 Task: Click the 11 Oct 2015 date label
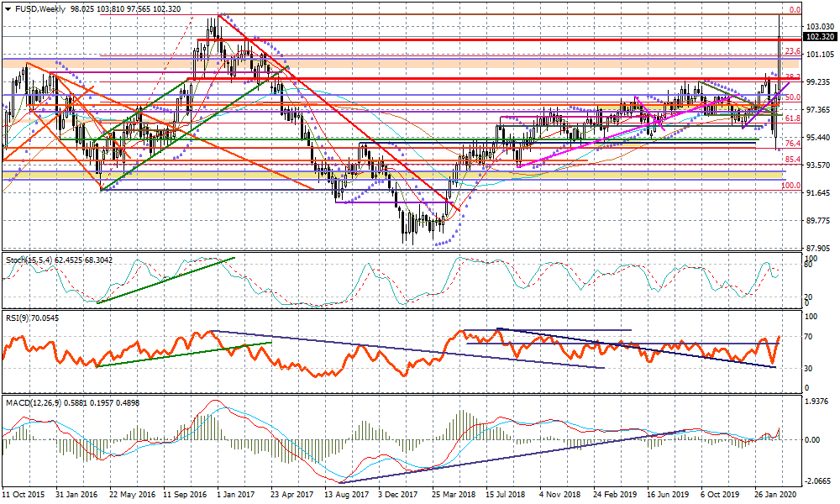tap(23, 495)
